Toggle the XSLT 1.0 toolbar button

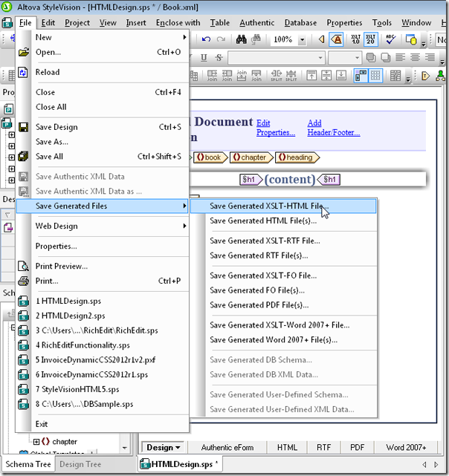[x=355, y=39]
